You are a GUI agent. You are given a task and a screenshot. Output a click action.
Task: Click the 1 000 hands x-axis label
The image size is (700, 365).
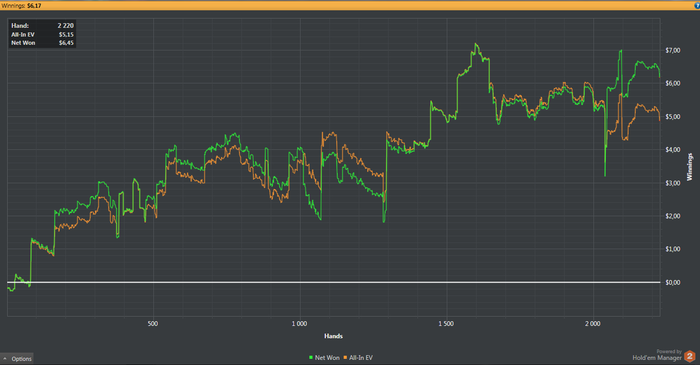299,324
